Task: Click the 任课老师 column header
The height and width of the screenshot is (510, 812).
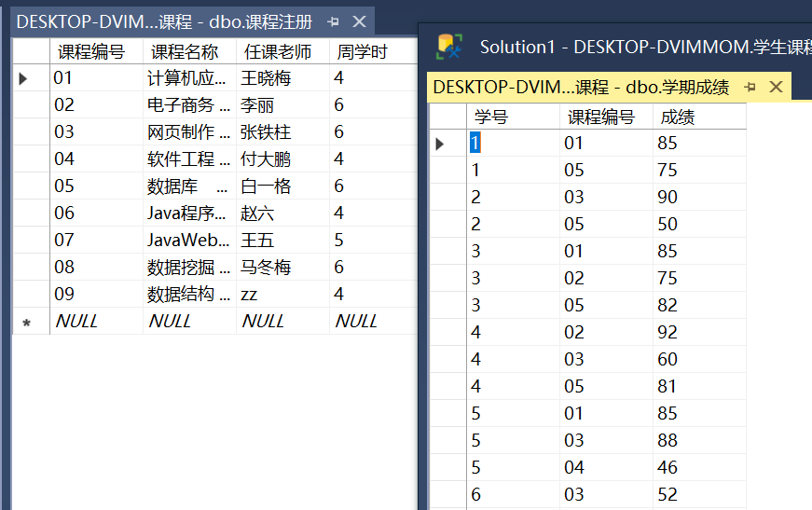Action: click(278, 52)
